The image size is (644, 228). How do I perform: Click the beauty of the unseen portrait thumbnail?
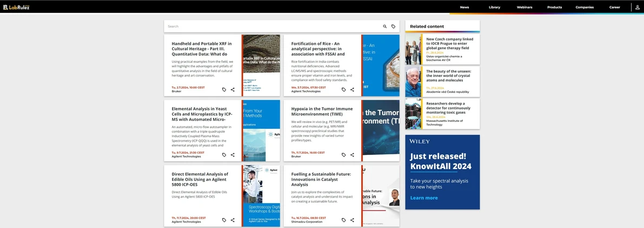[x=413, y=81]
